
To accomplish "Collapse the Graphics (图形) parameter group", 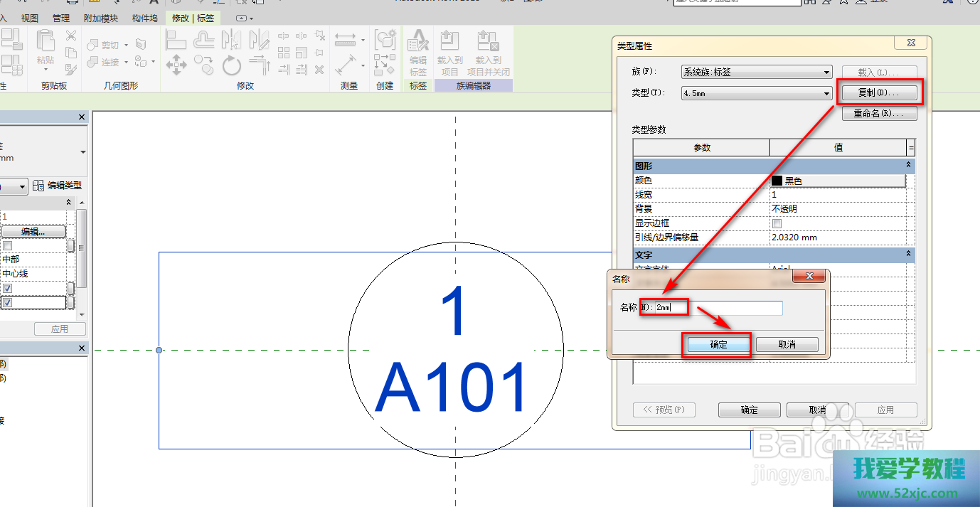I will tap(908, 165).
